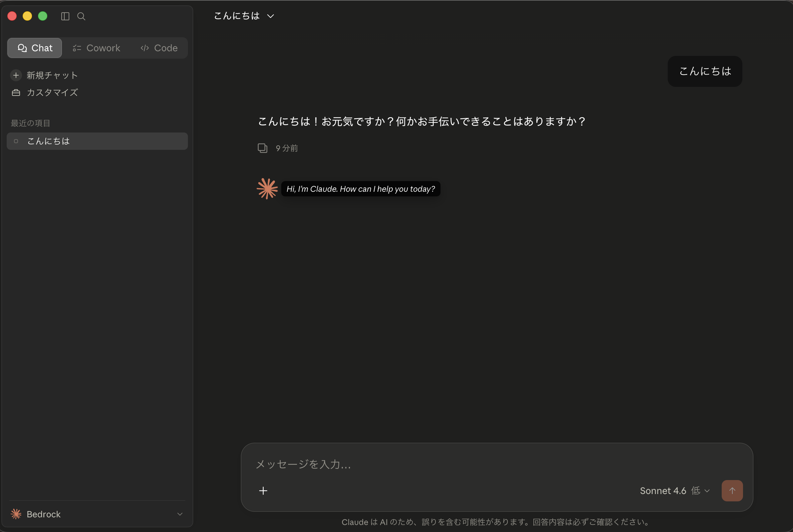Copy the assistant reply with copy icon

click(263, 148)
